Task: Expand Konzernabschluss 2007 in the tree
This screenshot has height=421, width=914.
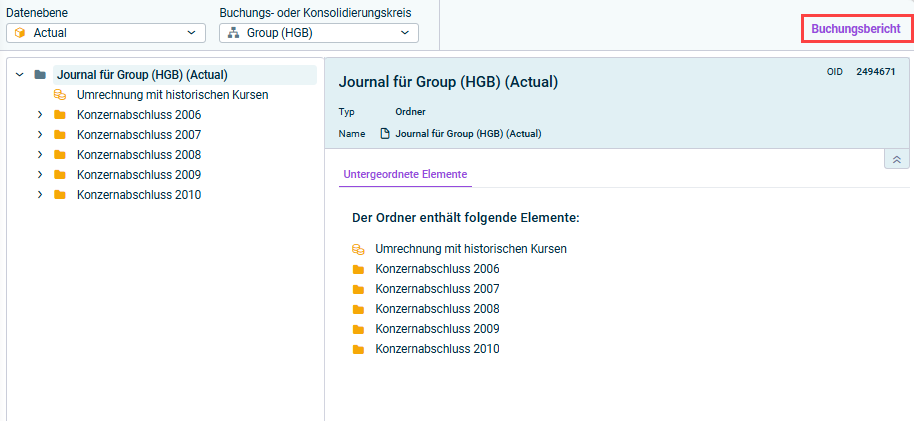Action: tap(40, 135)
